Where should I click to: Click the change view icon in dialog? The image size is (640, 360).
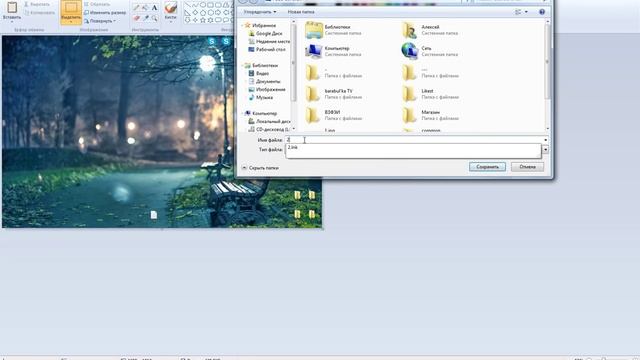518,12
